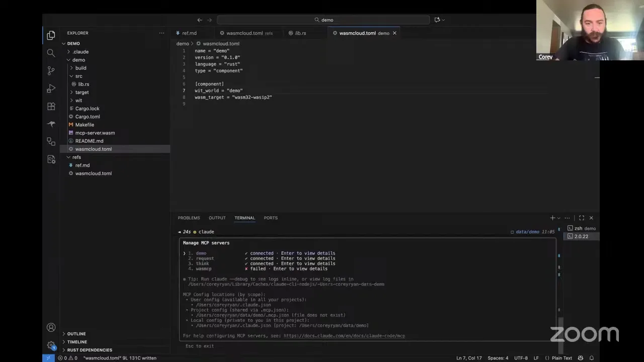Open the Run and Debug view

click(x=51, y=88)
